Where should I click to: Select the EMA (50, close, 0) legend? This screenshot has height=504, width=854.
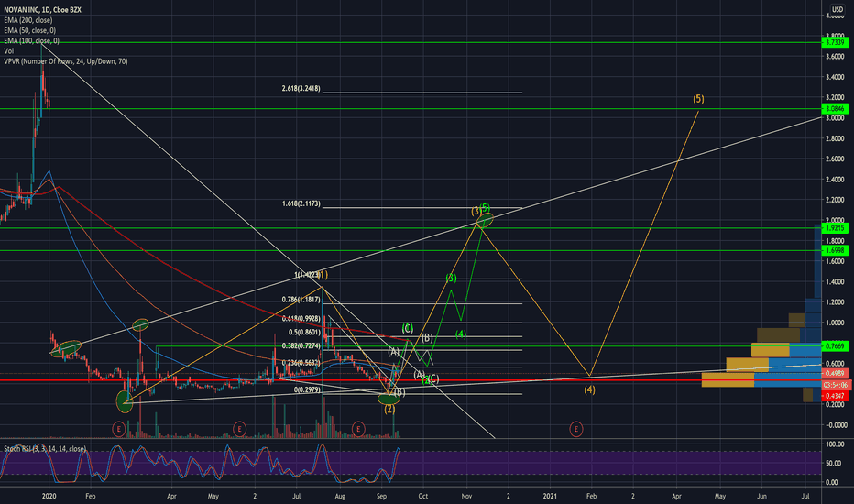(30, 30)
